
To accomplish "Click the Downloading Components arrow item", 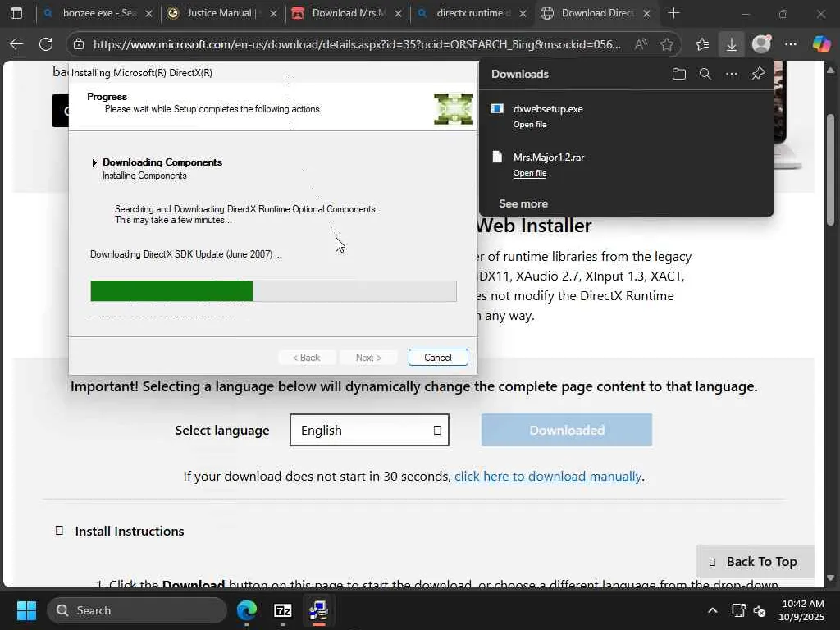I will [x=94, y=162].
